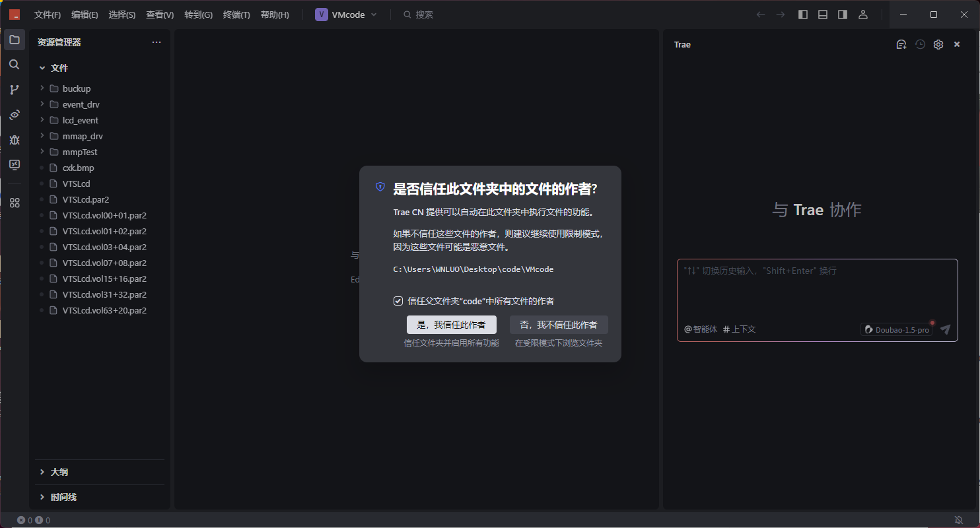Click the Trae app logo icon
The image size is (980, 528).
click(15, 15)
